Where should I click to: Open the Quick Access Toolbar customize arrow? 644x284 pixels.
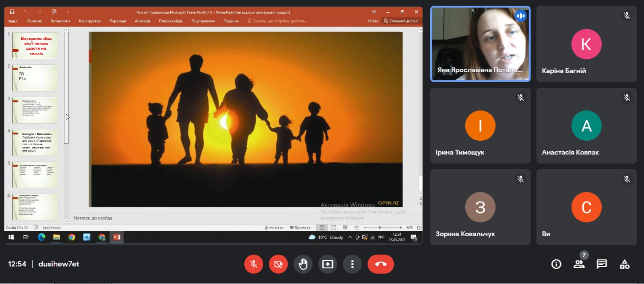(68, 12)
